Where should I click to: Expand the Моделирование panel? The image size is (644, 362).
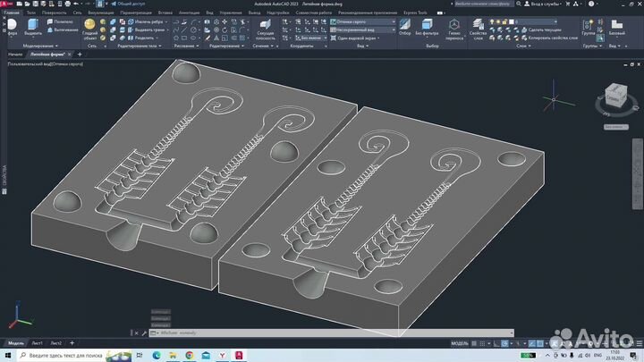[40, 46]
